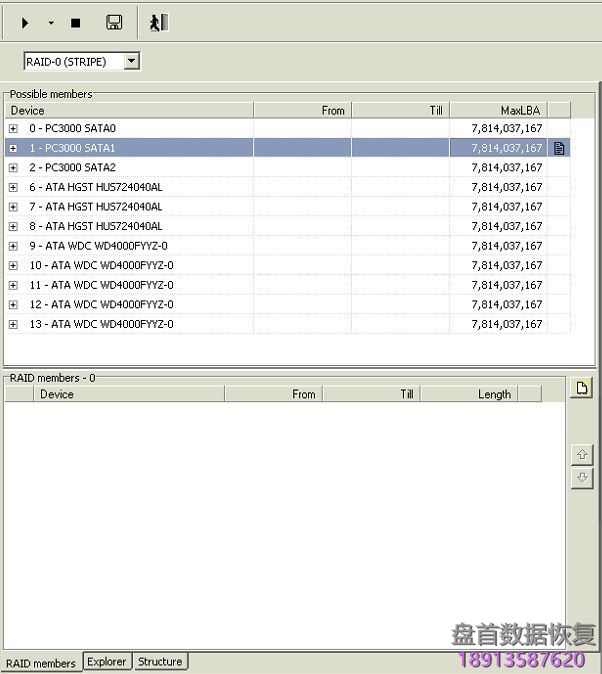
Task: Select the 2 - PC3000 SATA2 row
Action: 72,168
